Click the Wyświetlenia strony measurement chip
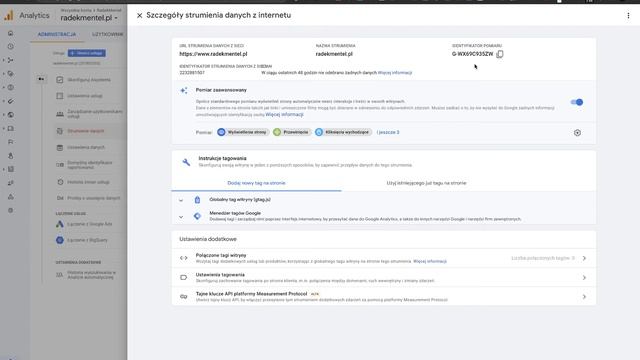Screen dimensions: 640x360 coord(242,132)
